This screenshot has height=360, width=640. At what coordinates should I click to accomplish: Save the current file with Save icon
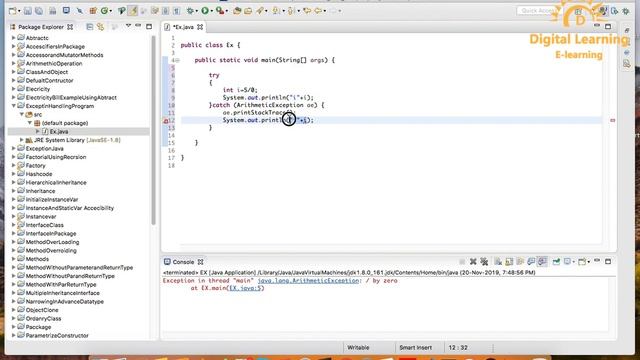[x=28, y=11]
